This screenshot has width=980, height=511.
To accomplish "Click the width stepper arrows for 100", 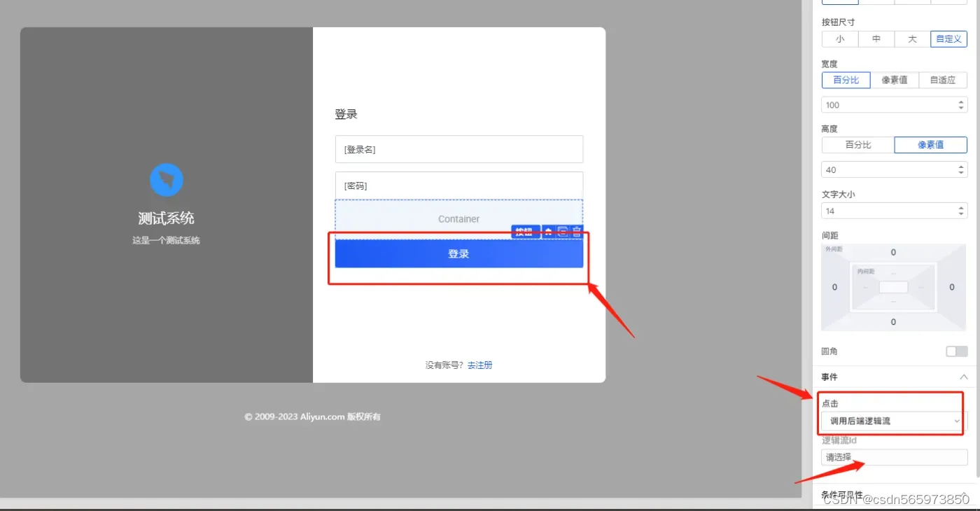I will (961, 105).
